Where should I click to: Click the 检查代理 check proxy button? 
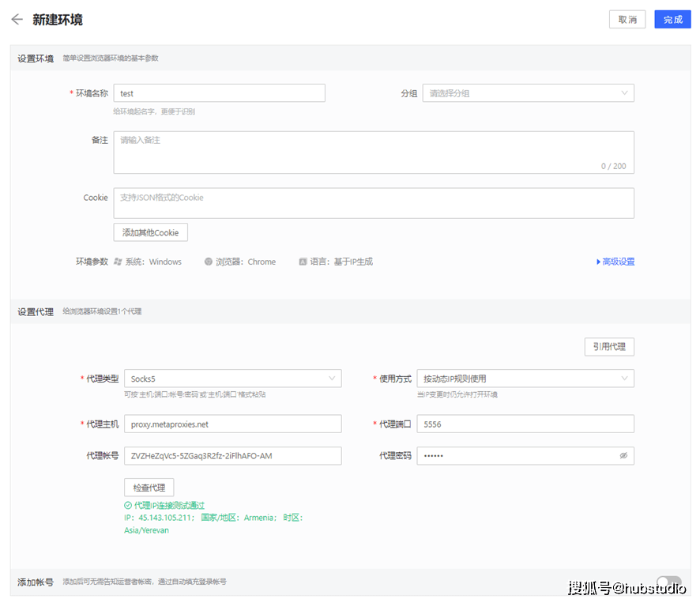149,487
